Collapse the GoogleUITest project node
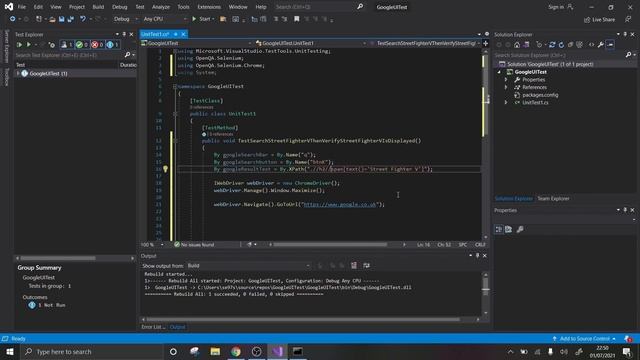This screenshot has height=360, width=640. [x=499, y=72]
